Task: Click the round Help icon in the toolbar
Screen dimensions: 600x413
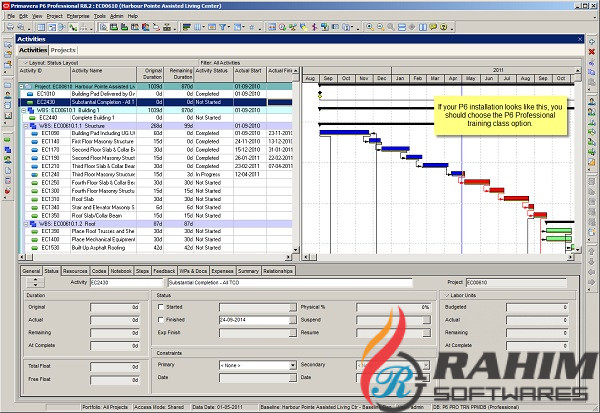Action: coord(443,27)
